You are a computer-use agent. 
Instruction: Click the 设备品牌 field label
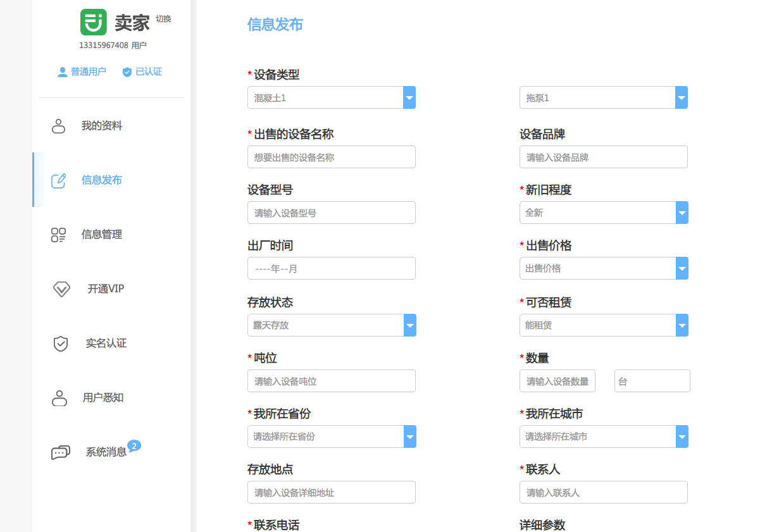[x=542, y=134]
